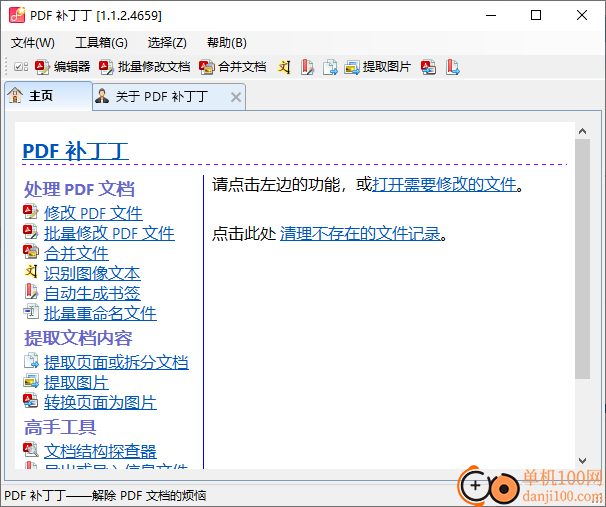
Task: Open the 修改 PDF 文件 link
Action: pyautogui.click(x=93, y=213)
